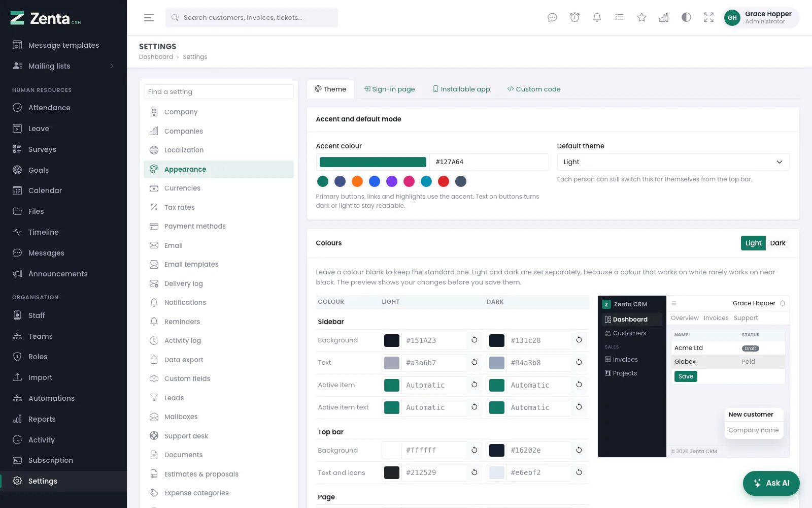Screen dimensions: 812x508
Task: Switch to the Installable app tab
Action: point(461,89)
